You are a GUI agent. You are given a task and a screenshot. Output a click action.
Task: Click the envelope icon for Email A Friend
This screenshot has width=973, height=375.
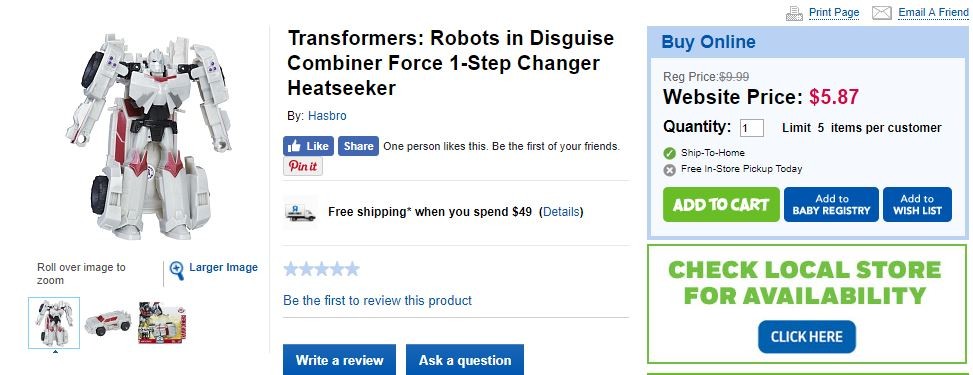coord(882,12)
